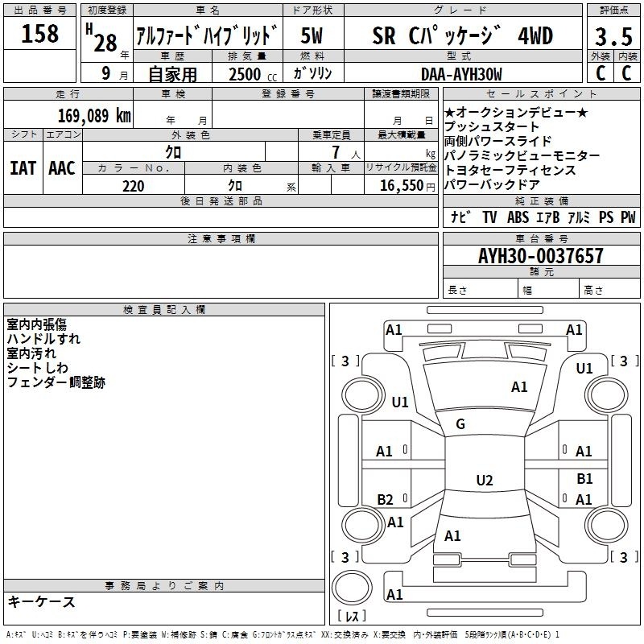The height and width of the screenshot is (644, 644).
Task: Click the 3.5 evaluation score
Action: 612,36
